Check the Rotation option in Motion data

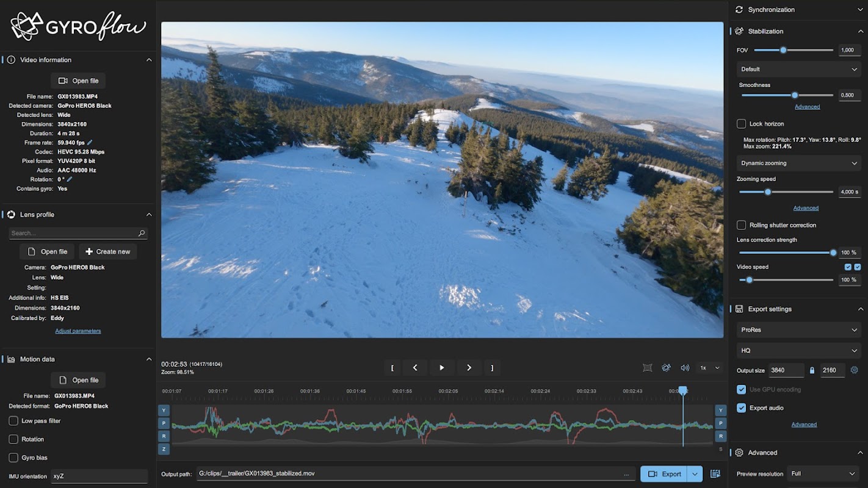coord(13,439)
